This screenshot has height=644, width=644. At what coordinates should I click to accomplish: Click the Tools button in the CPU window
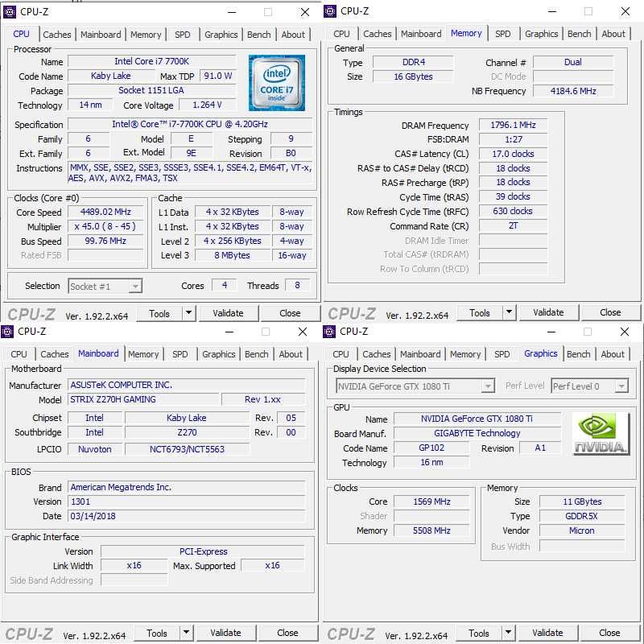click(x=159, y=313)
